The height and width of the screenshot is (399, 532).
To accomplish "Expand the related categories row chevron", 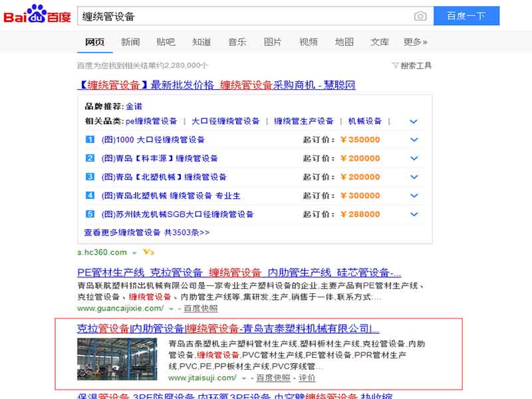I will point(414,122).
